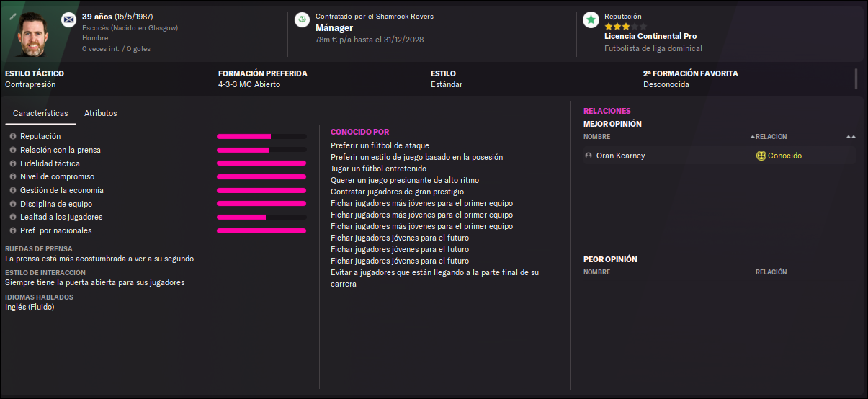Select the Características tab
The height and width of the screenshot is (399, 868).
tap(40, 113)
